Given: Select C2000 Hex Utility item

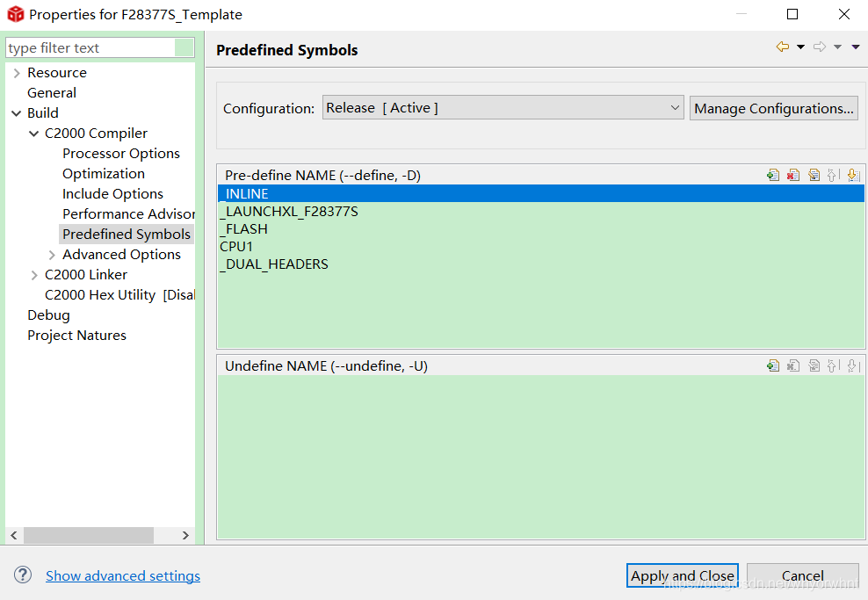Looking at the screenshot, I should pos(119,295).
